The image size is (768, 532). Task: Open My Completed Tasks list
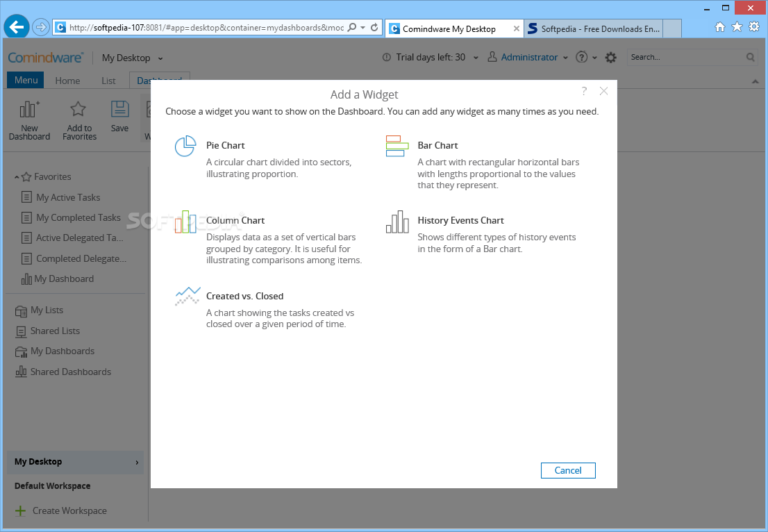point(78,217)
